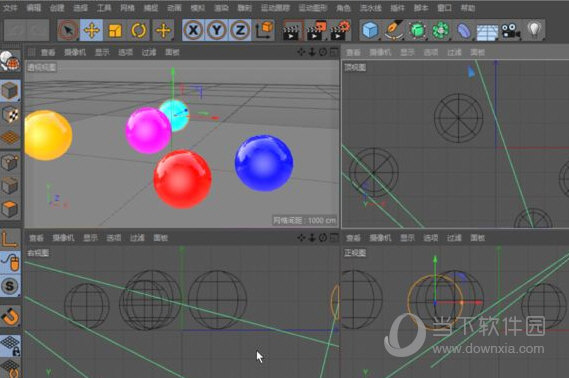The width and height of the screenshot is (569, 378).
Task: Add a Floor environment object
Action: point(487,32)
